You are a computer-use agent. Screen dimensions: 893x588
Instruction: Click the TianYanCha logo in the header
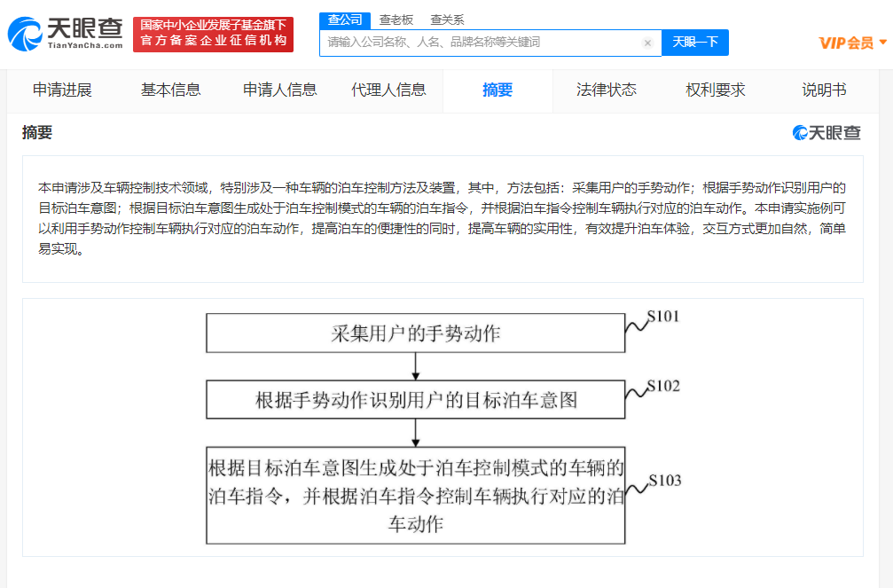(x=65, y=35)
